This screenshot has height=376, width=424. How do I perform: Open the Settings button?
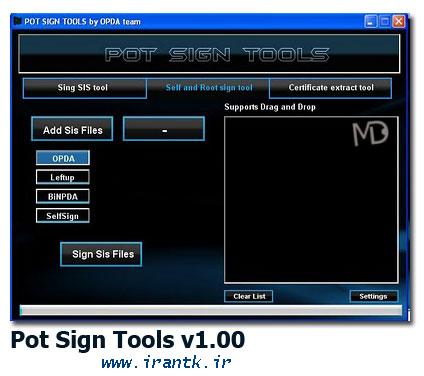coord(374,296)
